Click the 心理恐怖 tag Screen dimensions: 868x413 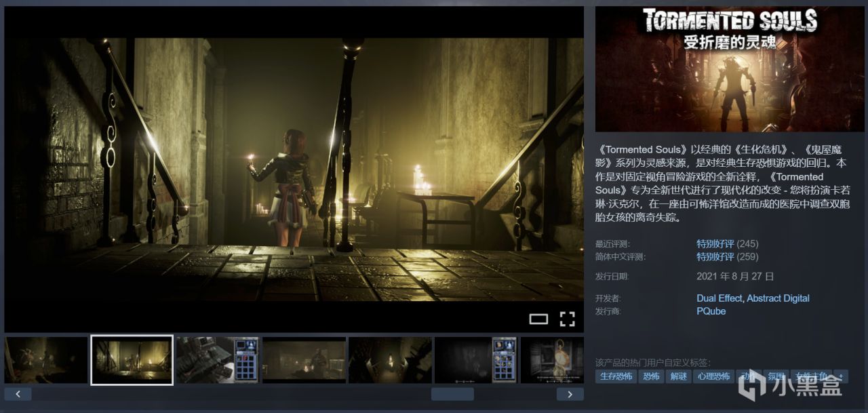coord(713,376)
